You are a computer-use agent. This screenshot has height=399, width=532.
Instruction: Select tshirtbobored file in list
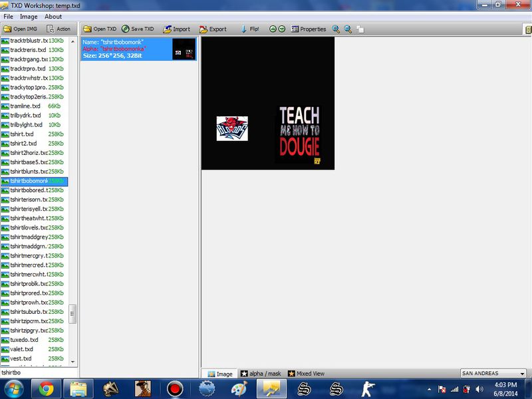pyautogui.click(x=35, y=190)
